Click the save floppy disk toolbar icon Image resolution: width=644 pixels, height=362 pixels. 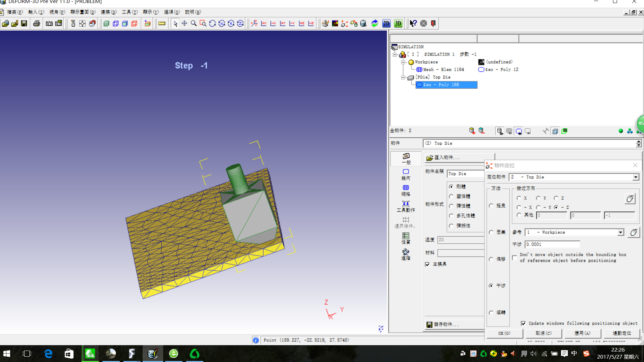pos(24,24)
